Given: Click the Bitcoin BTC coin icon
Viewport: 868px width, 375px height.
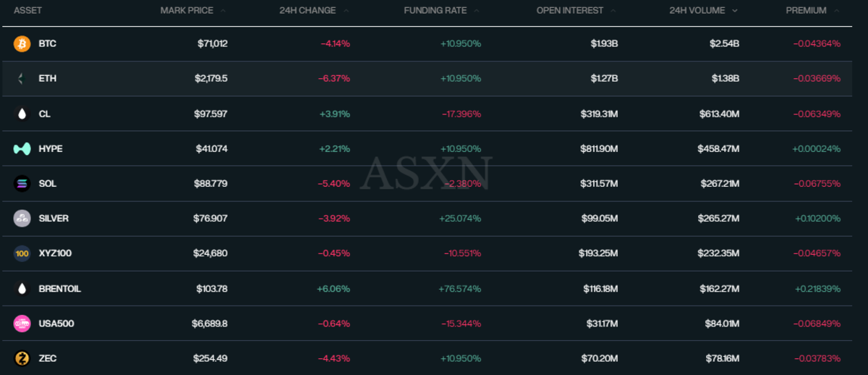Looking at the screenshot, I should click(x=22, y=44).
